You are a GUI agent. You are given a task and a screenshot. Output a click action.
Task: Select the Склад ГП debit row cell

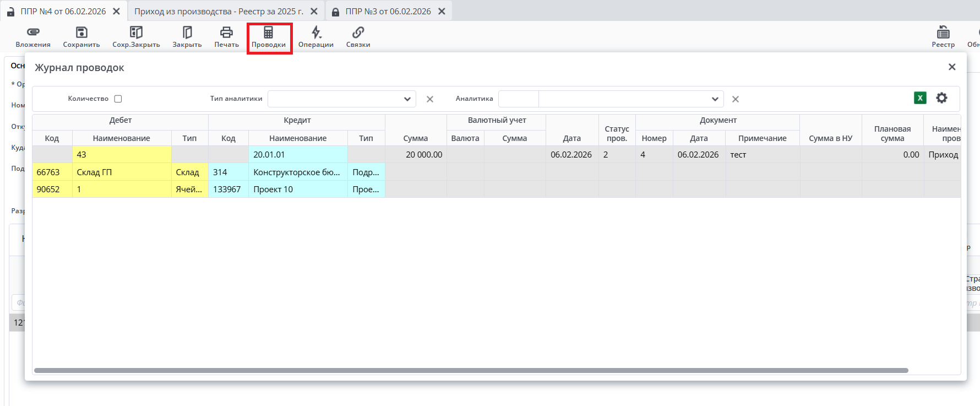point(121,172)
